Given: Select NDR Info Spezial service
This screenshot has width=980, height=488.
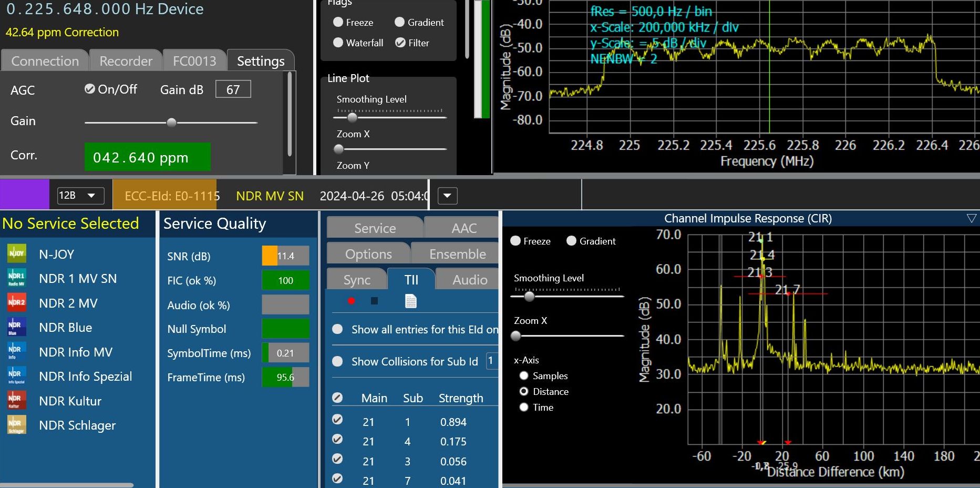Looking at the screenshot, I should [85, 377].
